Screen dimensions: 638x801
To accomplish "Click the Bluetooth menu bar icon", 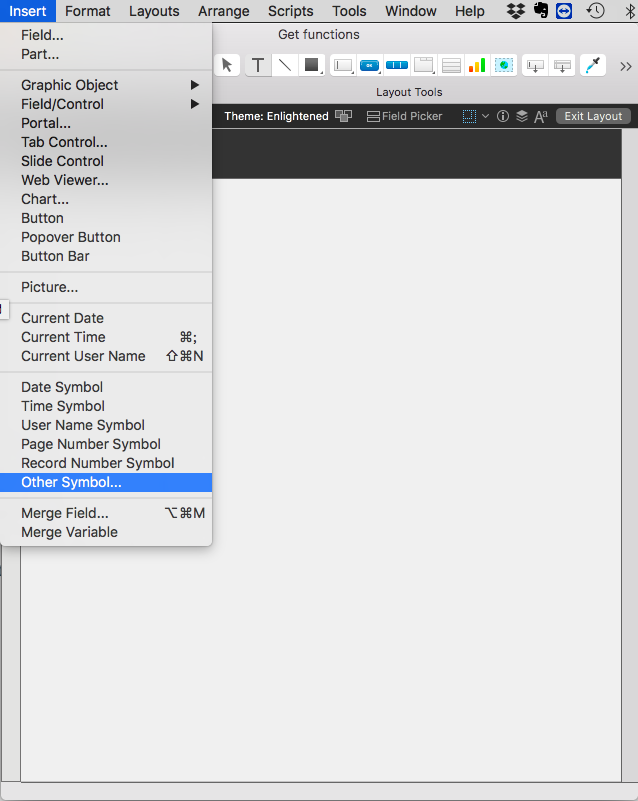I will pos(630,11).
